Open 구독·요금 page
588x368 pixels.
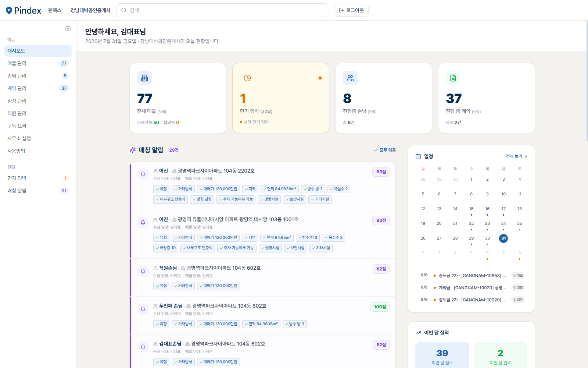coord(38,126)
